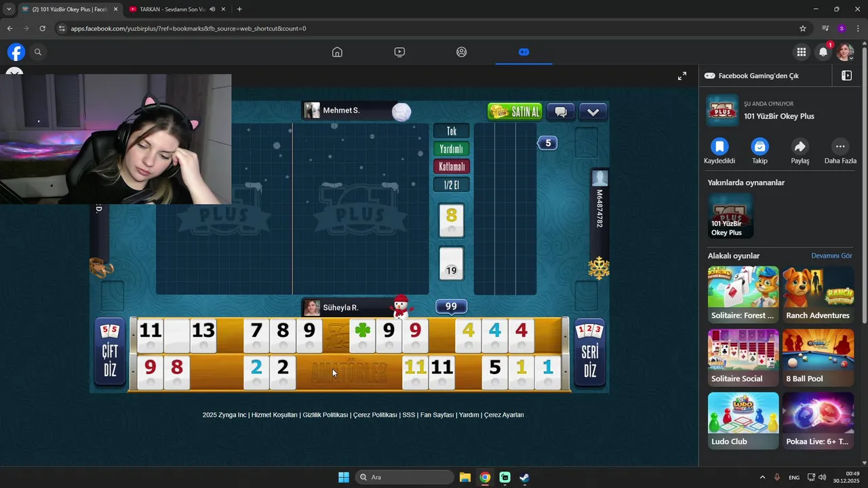The image size is (868, 488).
Task: Open Ludo Club game tile
Action: 743,420
